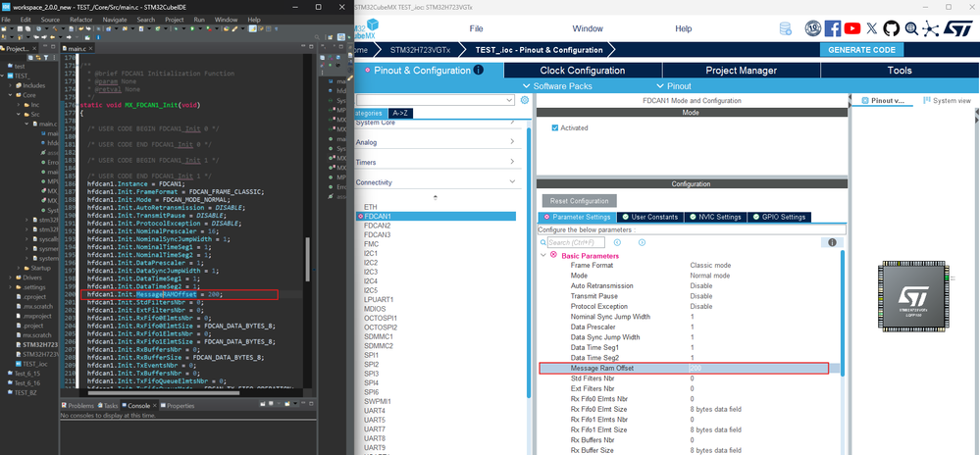Click the collapse all icon in Project Explorer
The image size is (980, 455).
tap(31, 58)
